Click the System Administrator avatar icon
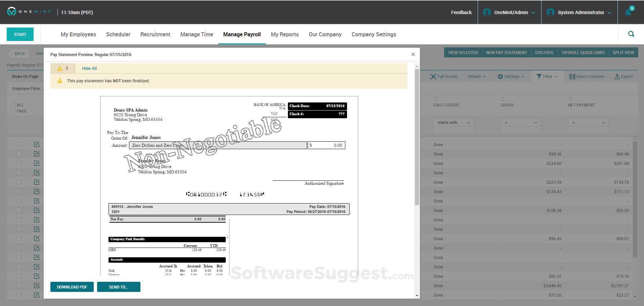The width and height of the screenshot is (644, 306). pyautogui.click(x=550, y=12)
